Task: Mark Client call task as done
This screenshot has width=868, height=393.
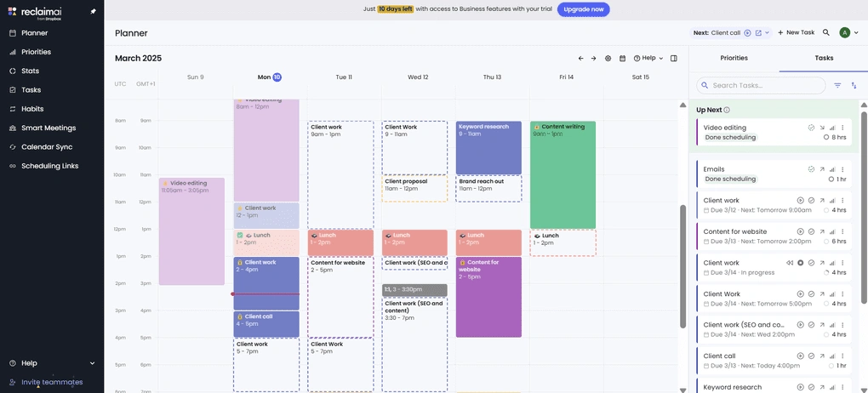Action: [x=811, y=356]
